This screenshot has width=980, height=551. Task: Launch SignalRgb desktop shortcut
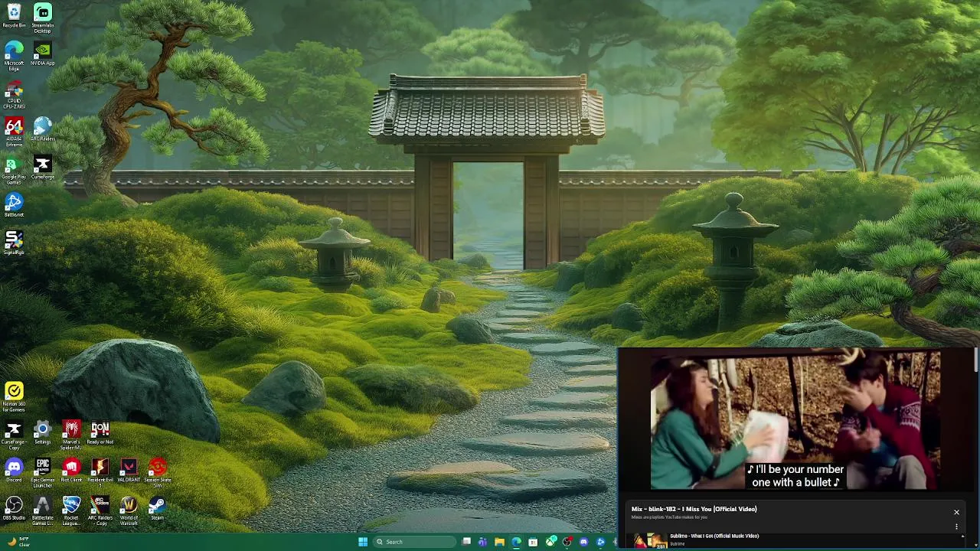(14, 243)
